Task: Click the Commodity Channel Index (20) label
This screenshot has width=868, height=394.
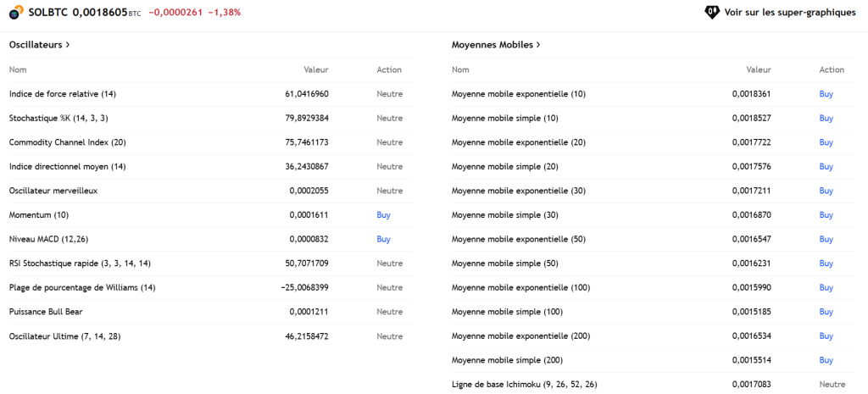Action: (67, 142)
